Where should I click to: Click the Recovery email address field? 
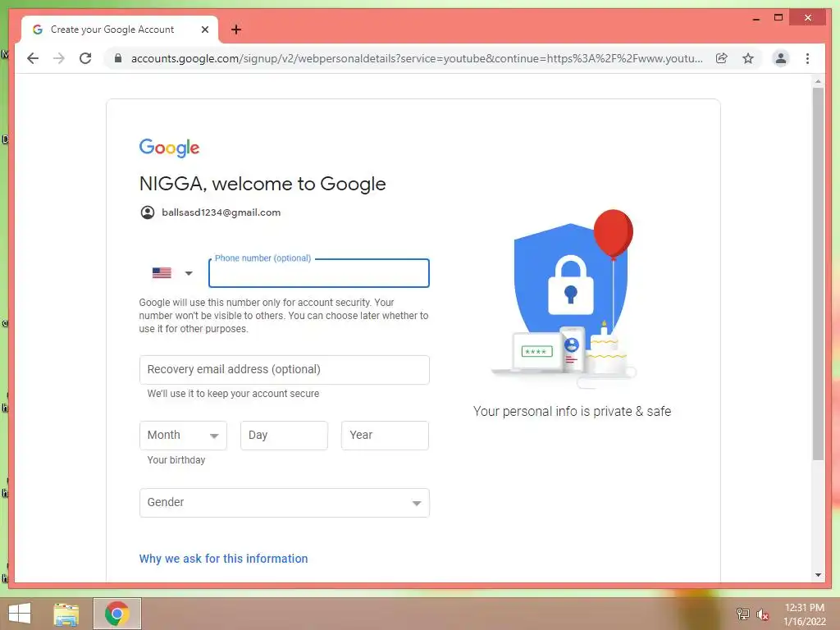[x=285, y=370]
